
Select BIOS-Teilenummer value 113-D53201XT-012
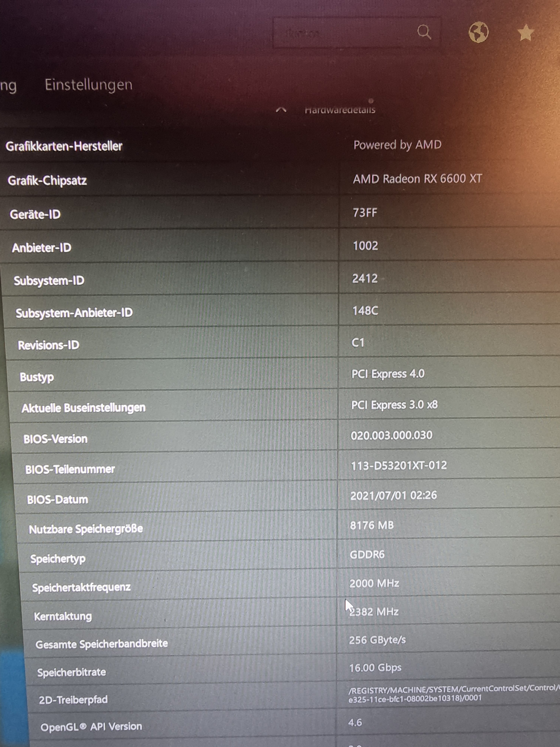(399, 466)
